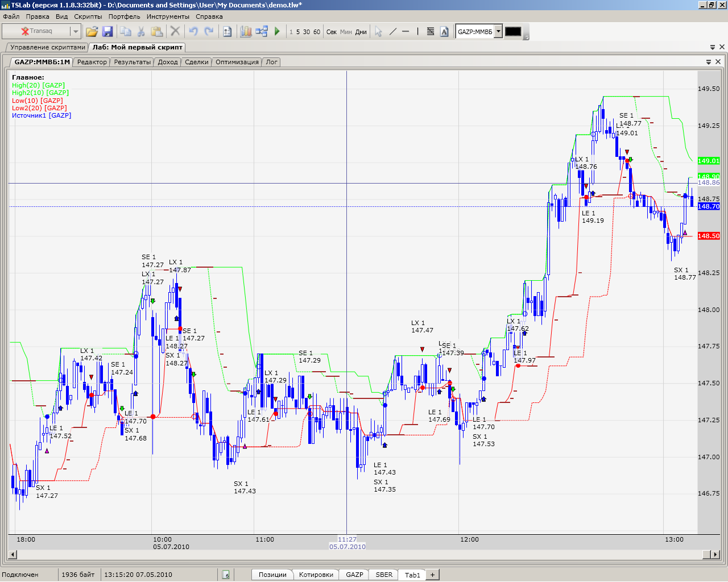Open the Правка menu
This screenshot has height=582, width=728.
[x=38, y=16]
